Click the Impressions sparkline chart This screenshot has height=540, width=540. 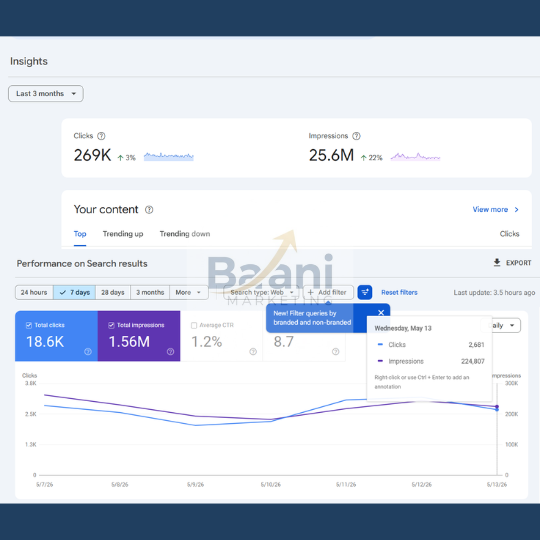pyautogui.click(x=415, y=157)
